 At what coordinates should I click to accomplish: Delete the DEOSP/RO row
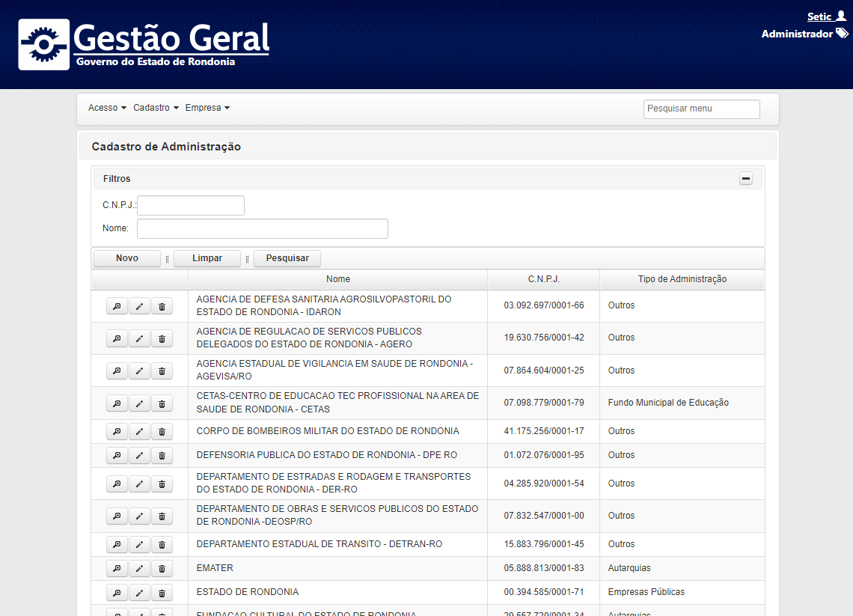(x=162, y=516)
